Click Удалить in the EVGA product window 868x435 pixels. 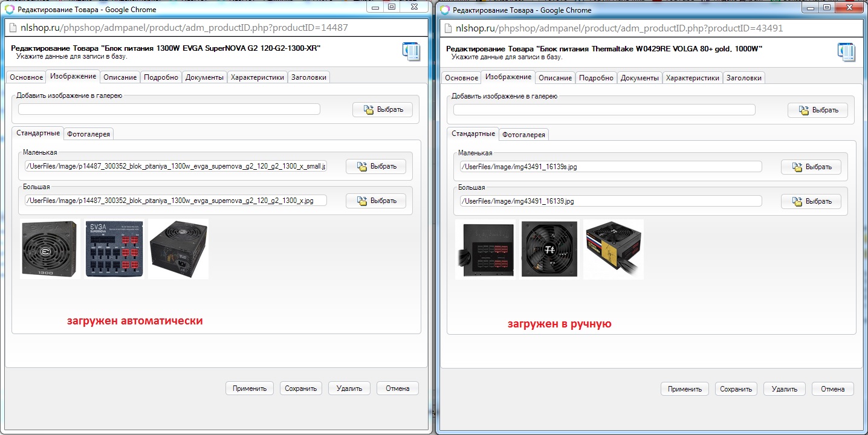[349, 388]
